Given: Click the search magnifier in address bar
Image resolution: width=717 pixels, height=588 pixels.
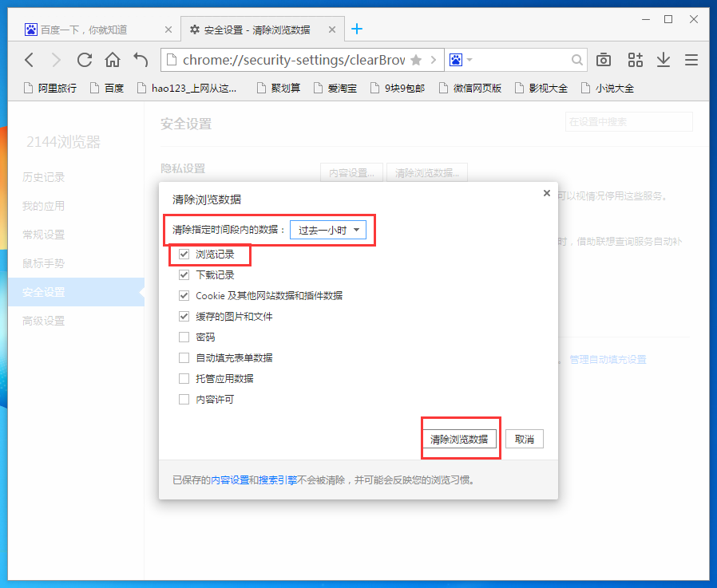Looking at the screenshot, I should click(576, 59).
